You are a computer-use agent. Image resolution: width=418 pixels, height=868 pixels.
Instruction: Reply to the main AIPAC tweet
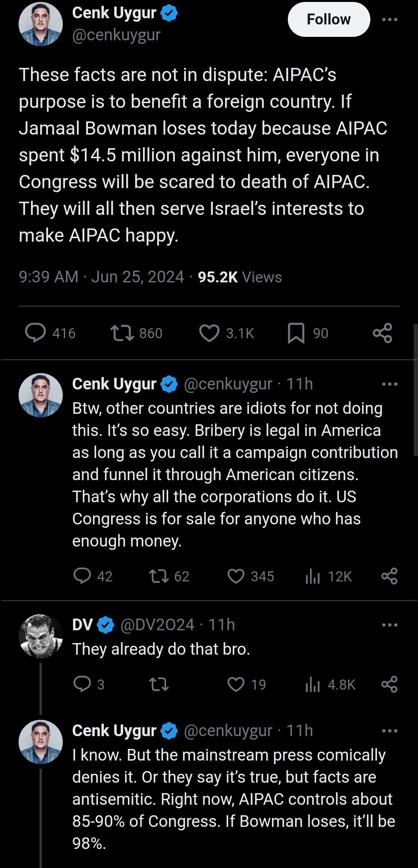[35, 333]
